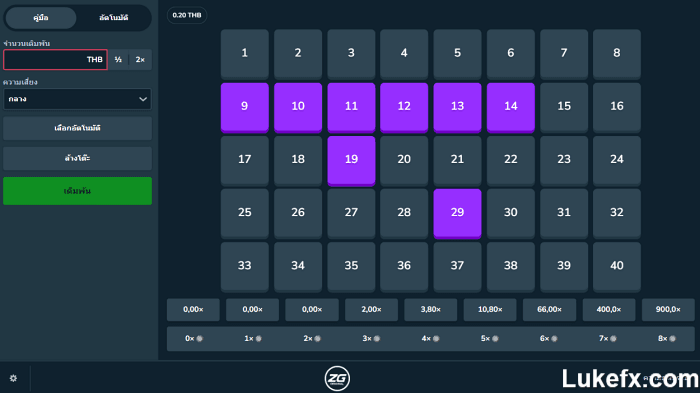This screenshot has height=393, width=700.
Task: Halve the bet with ½ button
Action: point(118,59)
